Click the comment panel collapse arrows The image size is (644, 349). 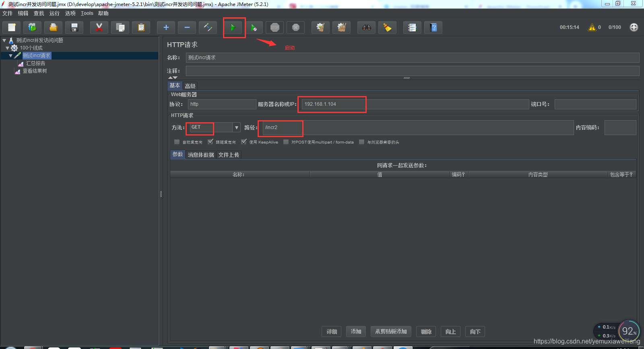click(x=173, y=78)
